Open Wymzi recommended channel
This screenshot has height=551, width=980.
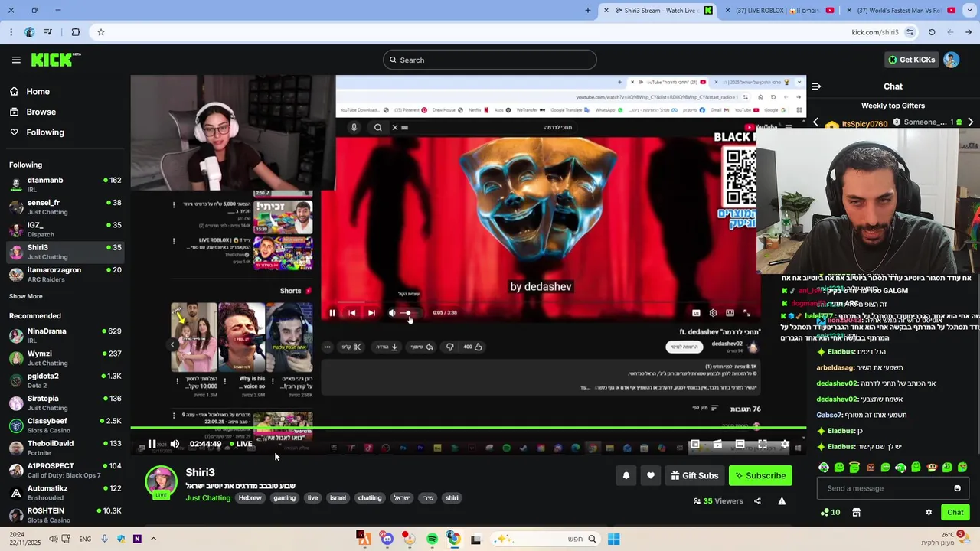(x=65, y=357)
